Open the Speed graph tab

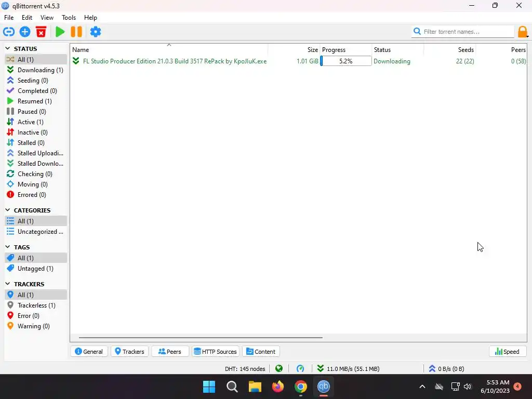click(508, 352)
